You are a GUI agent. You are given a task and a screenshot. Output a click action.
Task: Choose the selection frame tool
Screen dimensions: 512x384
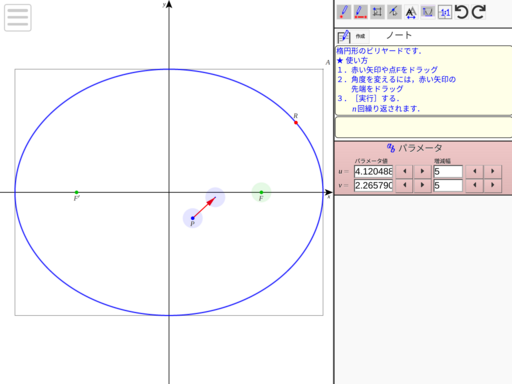pyautogui.click(x=377, y=12)
